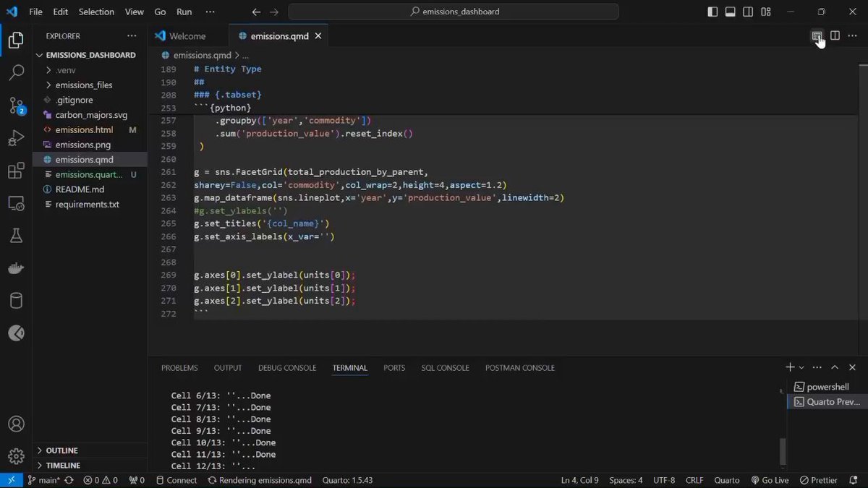Toggle the primary side bar visibility
868x488 pixels.
tap(712, 12)
